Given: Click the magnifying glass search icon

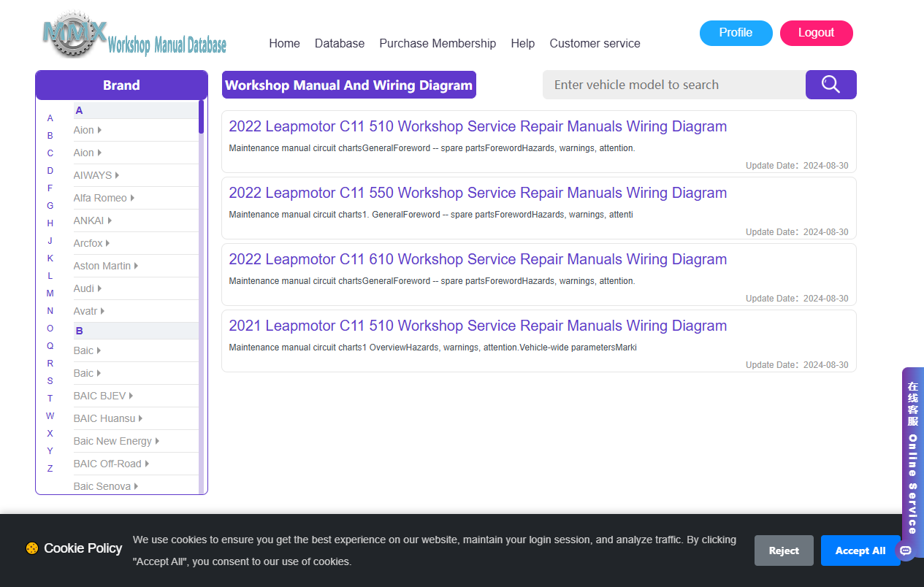Looking at the screenshot, I should (831, 85).
